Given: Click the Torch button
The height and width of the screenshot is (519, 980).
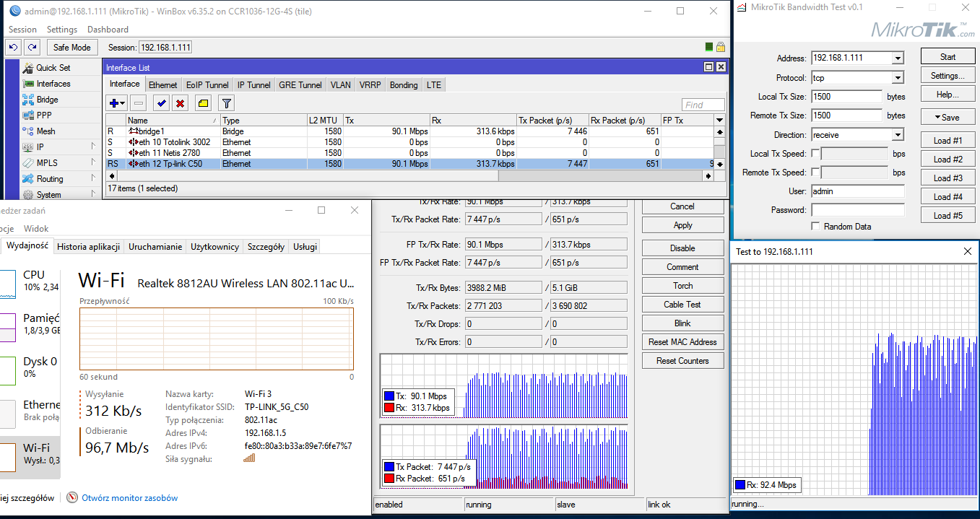Looking at the screenshot, I should click(682, 286).
